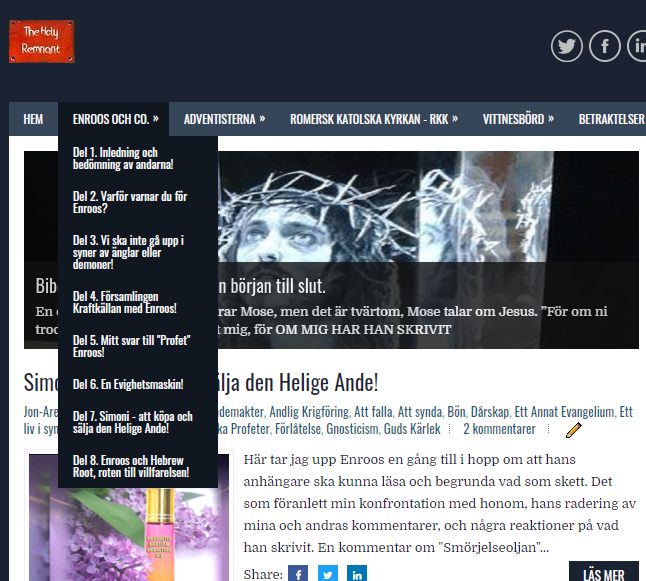Select Del 6. En Evighetsmaskin
Viewport: 646px width, 581px height.
pyautogui.click(x=128, y=384)
